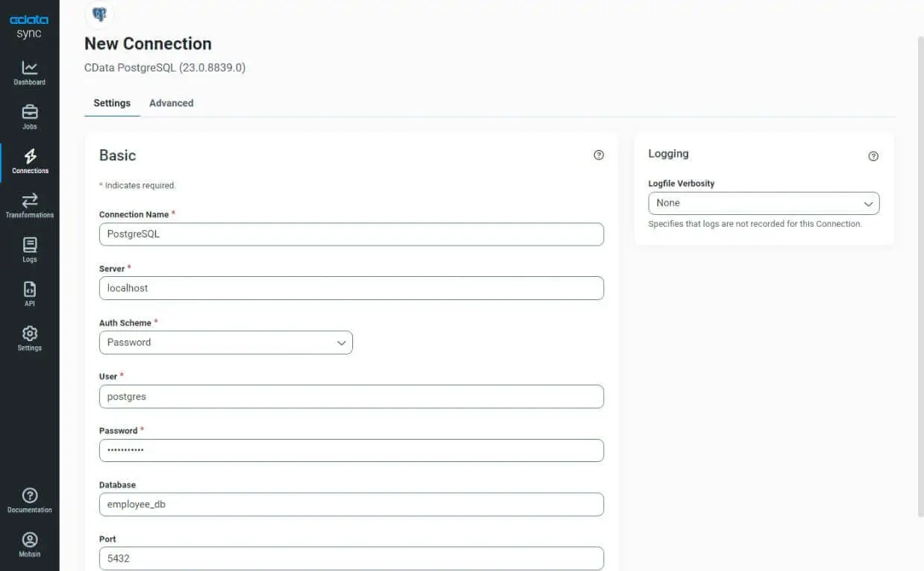Open help for the Basic section
Screen dimensions: 924x571
tap(598, 155)
